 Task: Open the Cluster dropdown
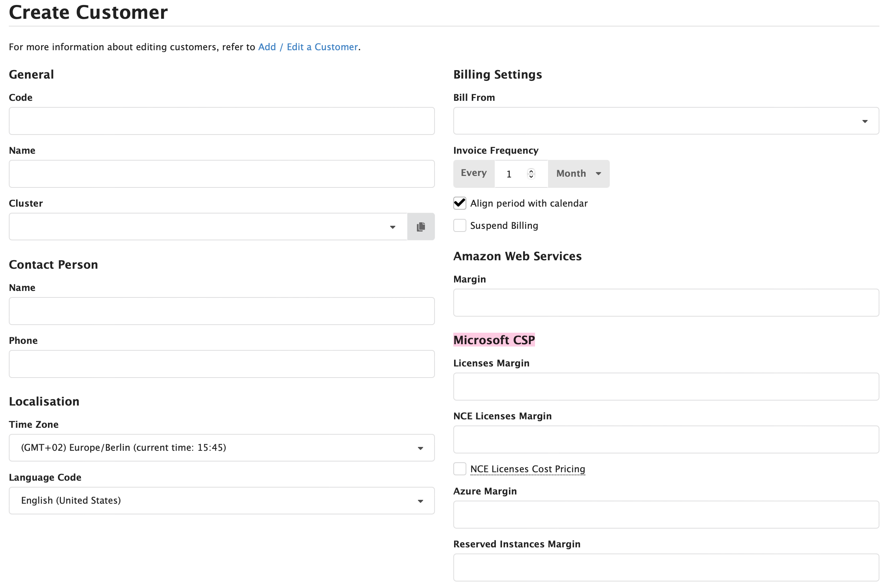393,226
